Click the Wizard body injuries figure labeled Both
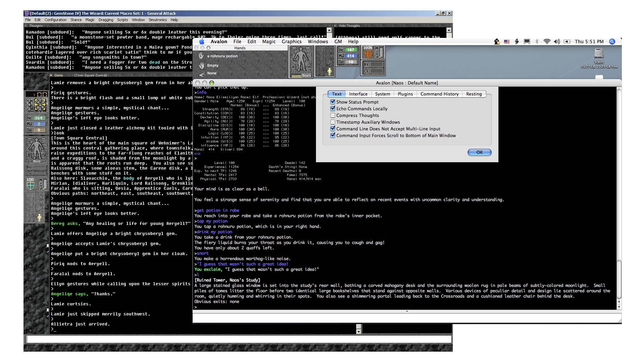Screen dimensions: 644x362 (37, 149)
